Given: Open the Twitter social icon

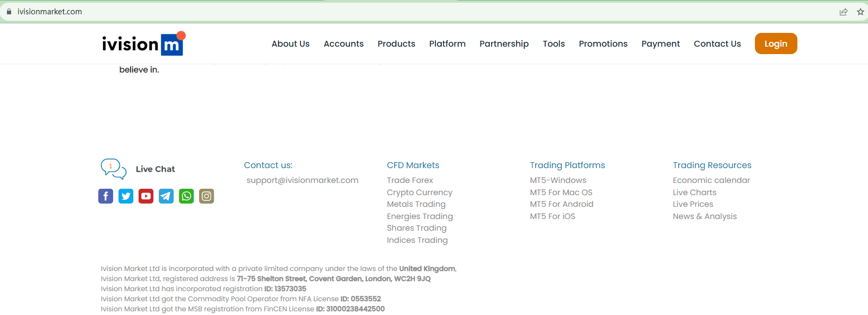Looking at the screenshot, I should coord(126,196).
